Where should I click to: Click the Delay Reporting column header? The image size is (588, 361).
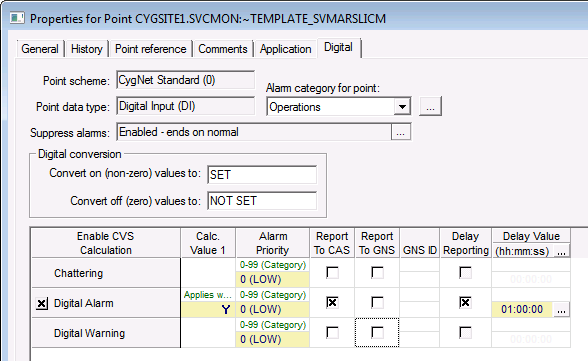click(466, 243)
